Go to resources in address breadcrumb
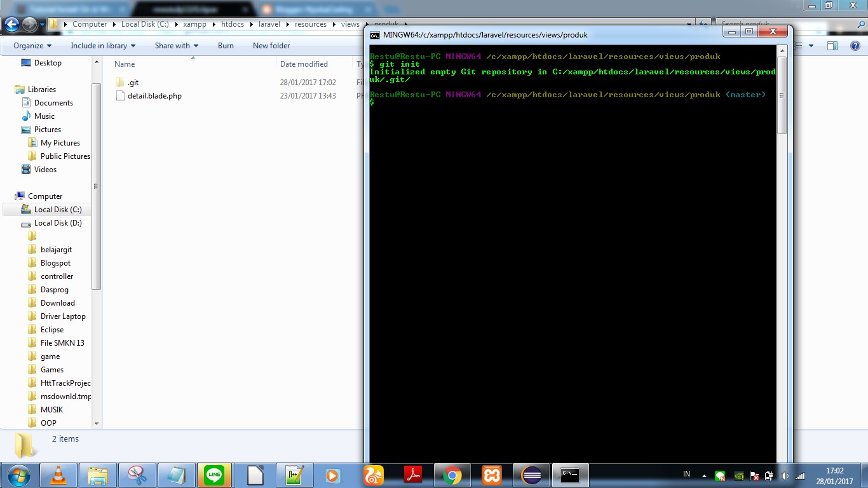This screenshot has width=868, height=488. [x=310, y=24]
